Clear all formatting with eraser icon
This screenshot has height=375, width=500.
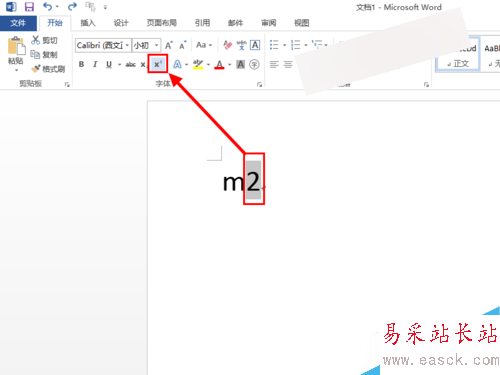click(x=228, y=45)
